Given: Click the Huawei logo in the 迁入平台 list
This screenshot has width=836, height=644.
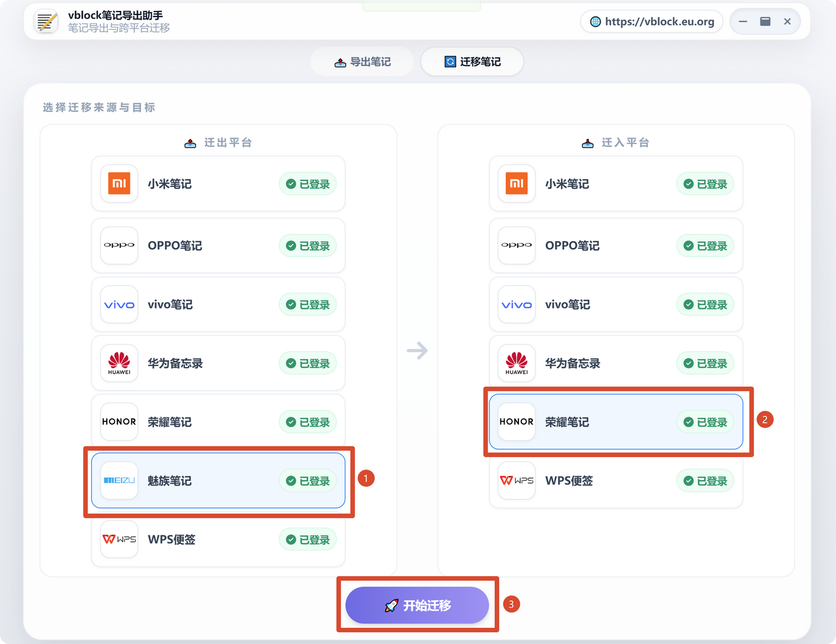Looking at the screenshot, I should [517, 364].
